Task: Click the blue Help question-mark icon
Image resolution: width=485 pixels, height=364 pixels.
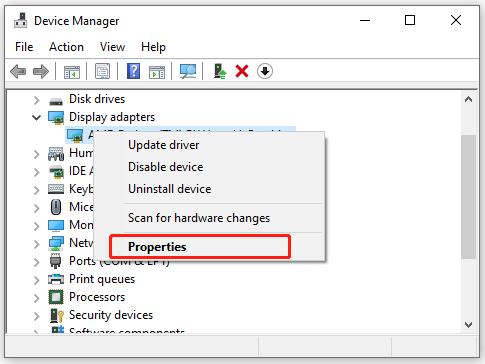Action: point(133,71)
